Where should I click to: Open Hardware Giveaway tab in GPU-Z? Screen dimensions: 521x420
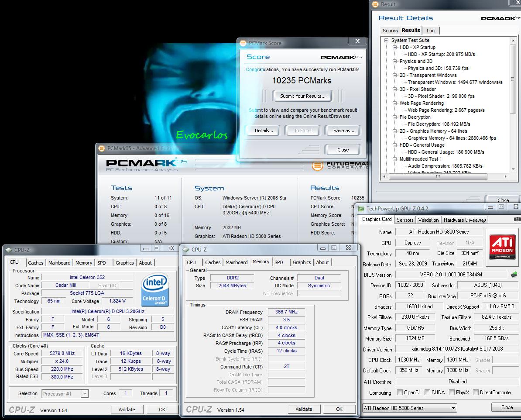point(465,220)
